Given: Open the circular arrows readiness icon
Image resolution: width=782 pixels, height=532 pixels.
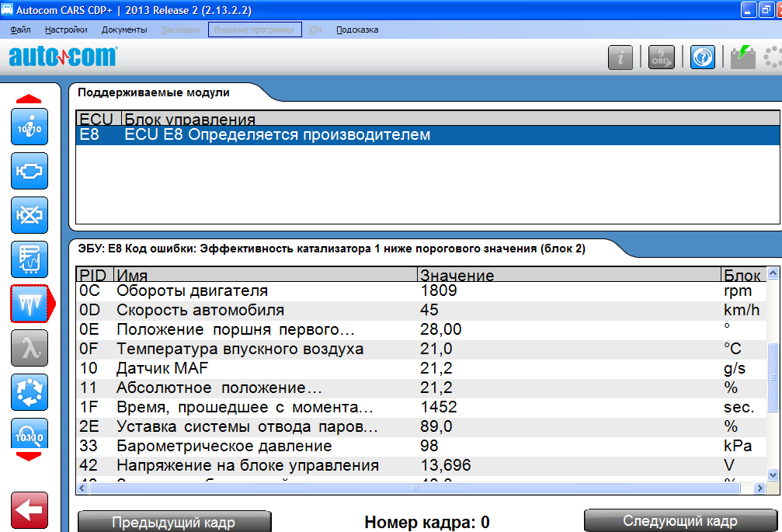Looking at the screenshot, I should pyautogui.click(x=30, y=392).
